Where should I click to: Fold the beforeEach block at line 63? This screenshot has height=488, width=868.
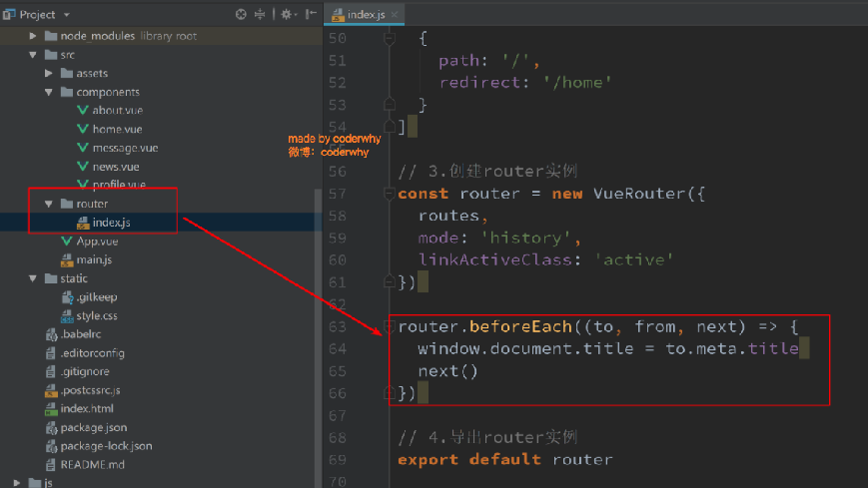pyautogui.click(x=390, y=326)
